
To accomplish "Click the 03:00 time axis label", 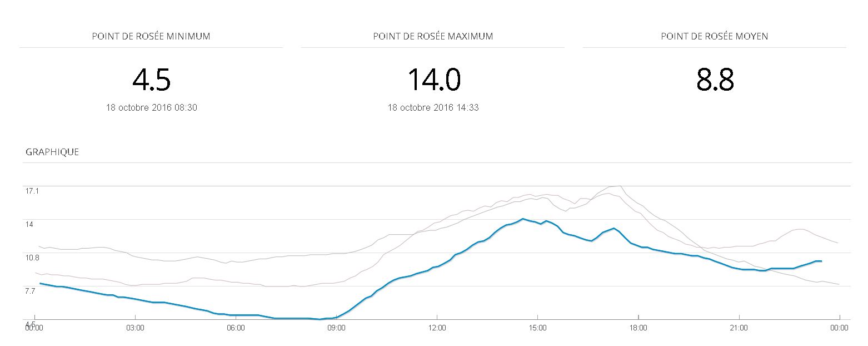I will point(135,328).
